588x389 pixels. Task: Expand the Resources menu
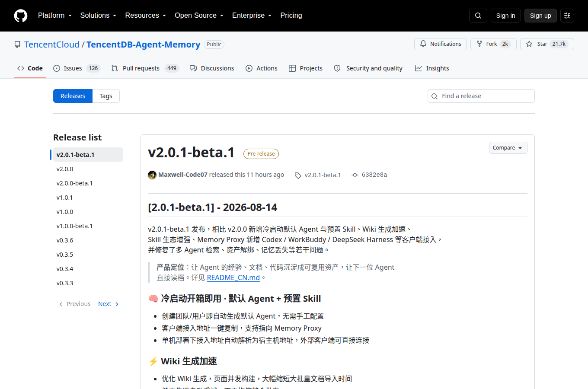pyautogui.click(x=146, y=16)
